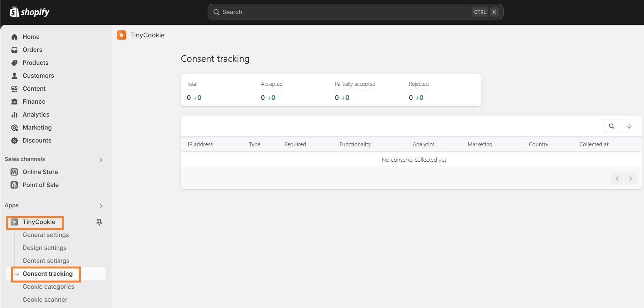Viewport: 644px width, 308px height.
Task: Click the TinyCookie app icon in sidebar
Action: (14, 222)
